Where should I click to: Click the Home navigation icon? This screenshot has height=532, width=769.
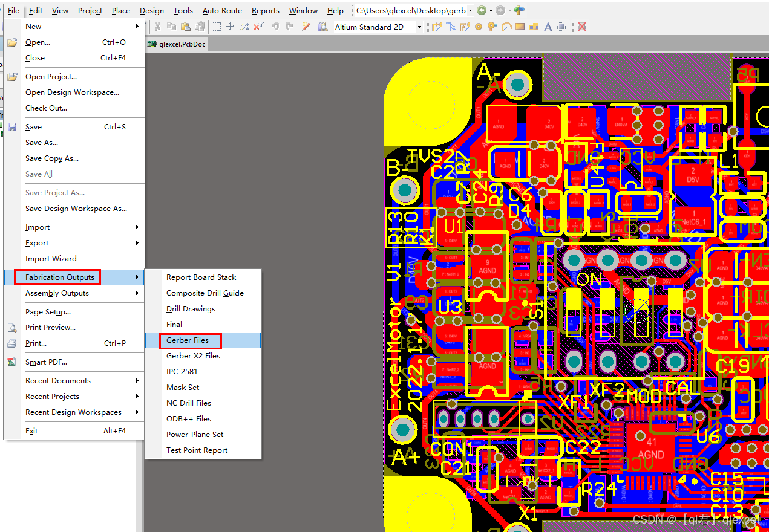519,10
